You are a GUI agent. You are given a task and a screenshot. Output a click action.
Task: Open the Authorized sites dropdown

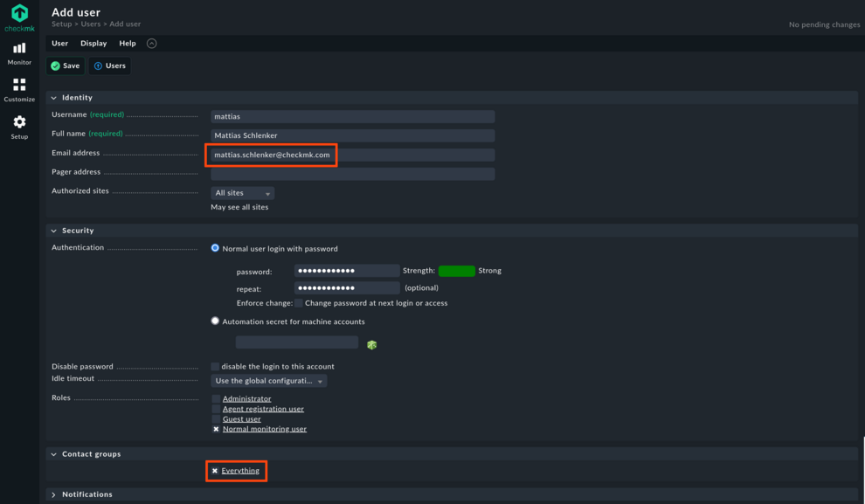point(242,192)
